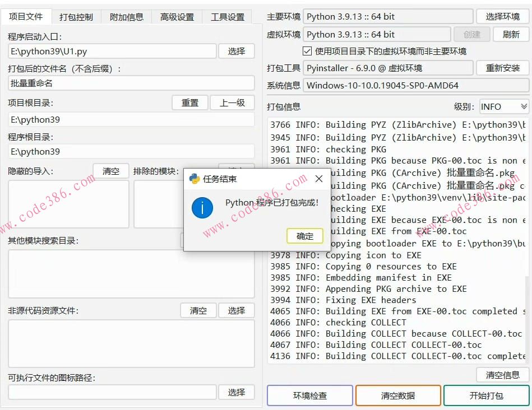Open the 高级设置 tab
This screenshot has width=532, height=410.
177,17
